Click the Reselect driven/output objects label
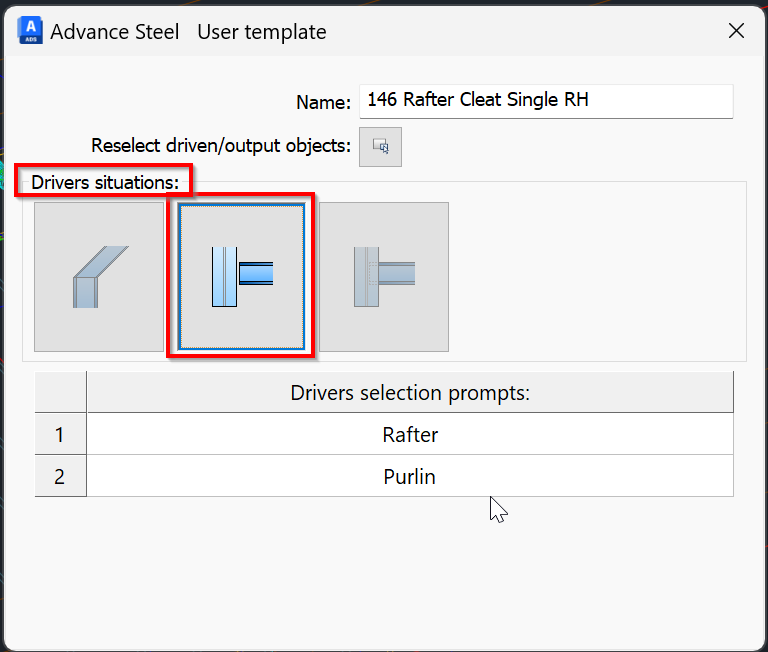Image resolution: width=768 pixels, height=652 pixels. (220, 146)
